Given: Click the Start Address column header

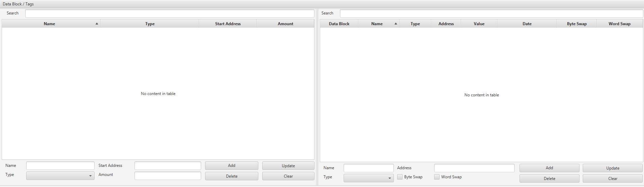Looking at the screenshot, I should pos(228,24).
